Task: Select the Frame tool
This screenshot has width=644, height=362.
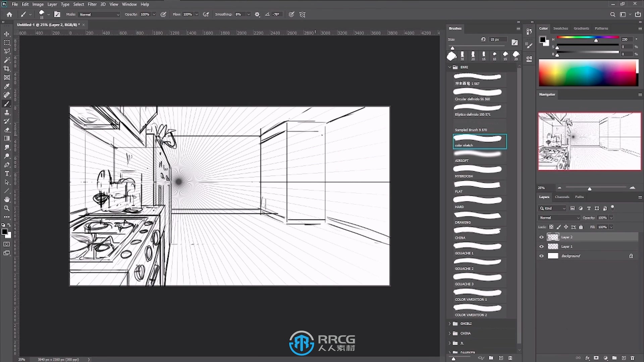Action: (7, 77)
